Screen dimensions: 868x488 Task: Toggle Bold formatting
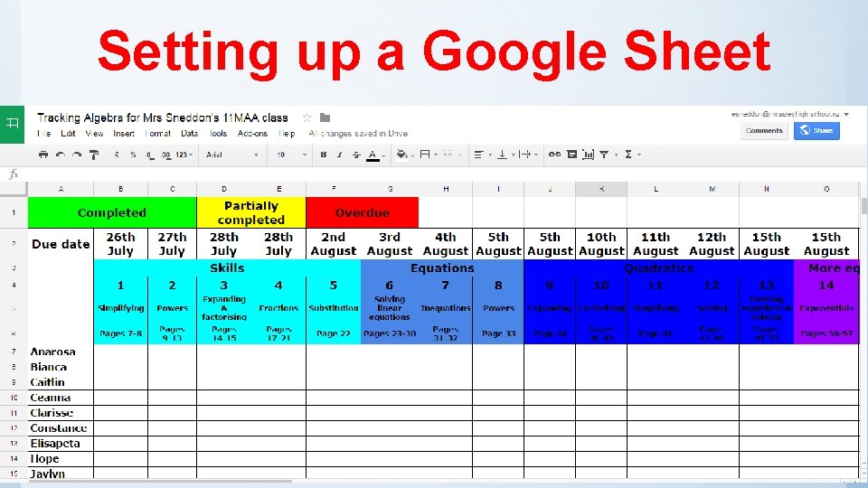point(324,155)
